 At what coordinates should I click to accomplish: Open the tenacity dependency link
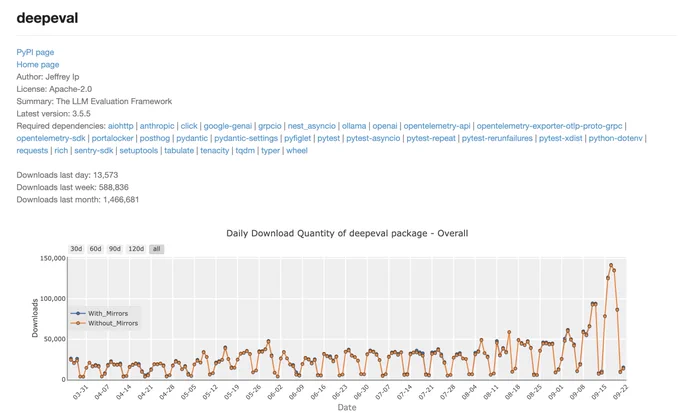(215, 150)
